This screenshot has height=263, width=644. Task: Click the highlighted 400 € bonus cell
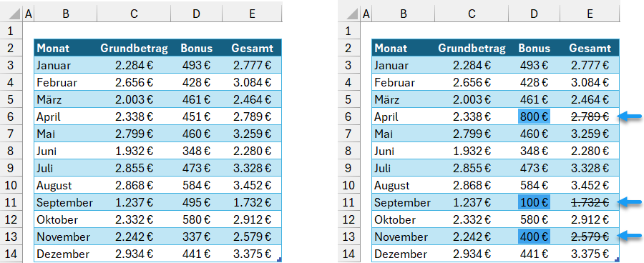point(534,237)
